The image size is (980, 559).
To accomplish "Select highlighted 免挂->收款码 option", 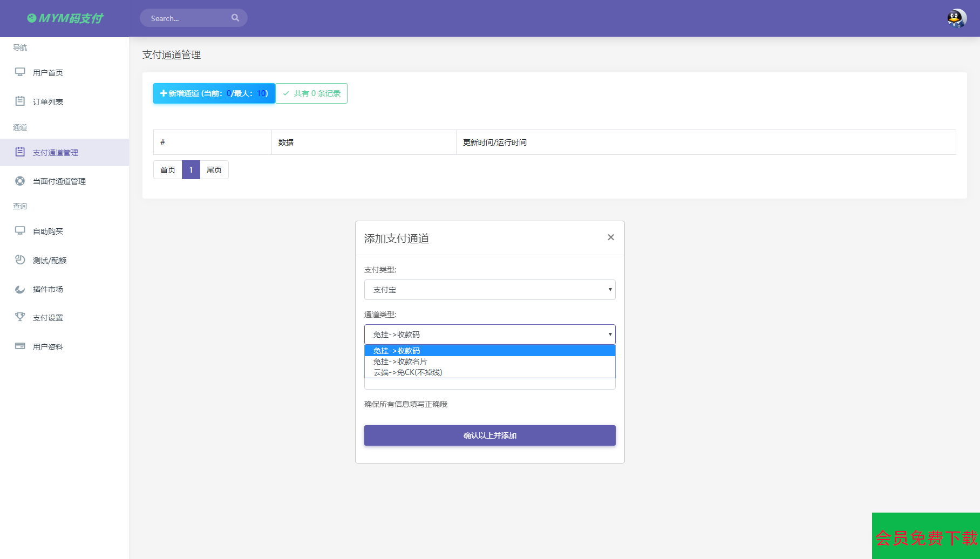I will pyautogui.click(x=397, y=351).
